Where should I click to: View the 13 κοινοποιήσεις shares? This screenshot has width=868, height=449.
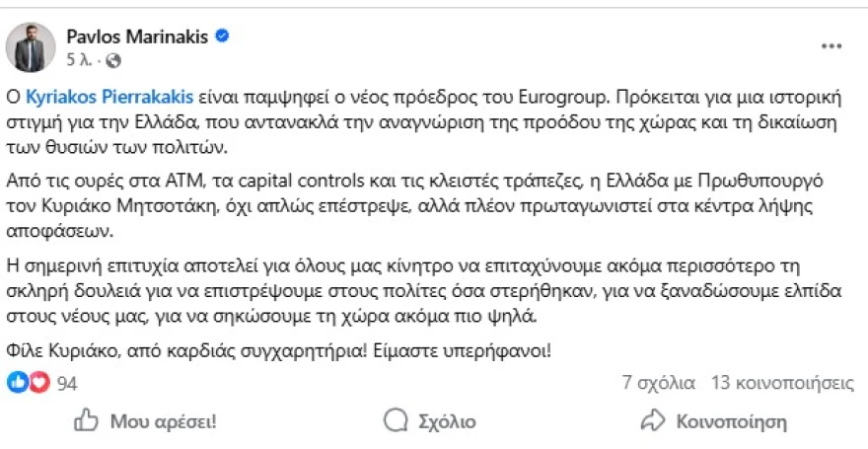pyautogui.click(x=782, y=383)
